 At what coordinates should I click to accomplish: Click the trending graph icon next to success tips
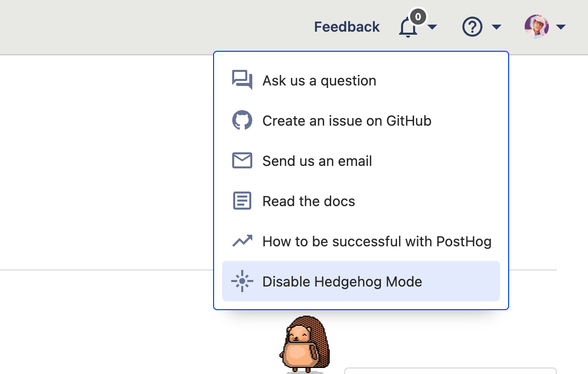click(x=242, y=241)
